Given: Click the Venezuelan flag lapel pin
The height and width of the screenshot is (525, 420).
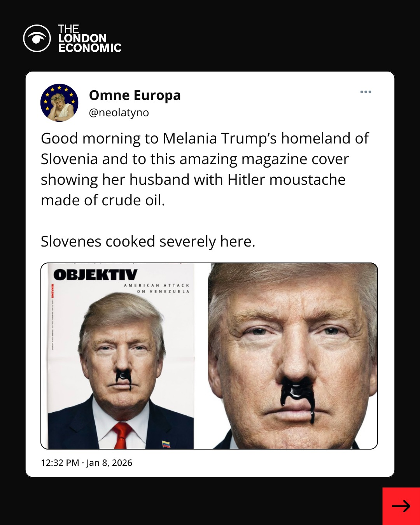Looking at the screenshot, I should tap(166, 444).
